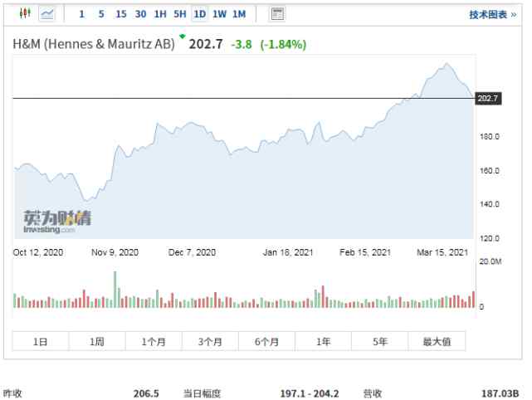532x400 pixels.
Task: Set chart interval to 1 minute
Action: (x=81, y=14)
